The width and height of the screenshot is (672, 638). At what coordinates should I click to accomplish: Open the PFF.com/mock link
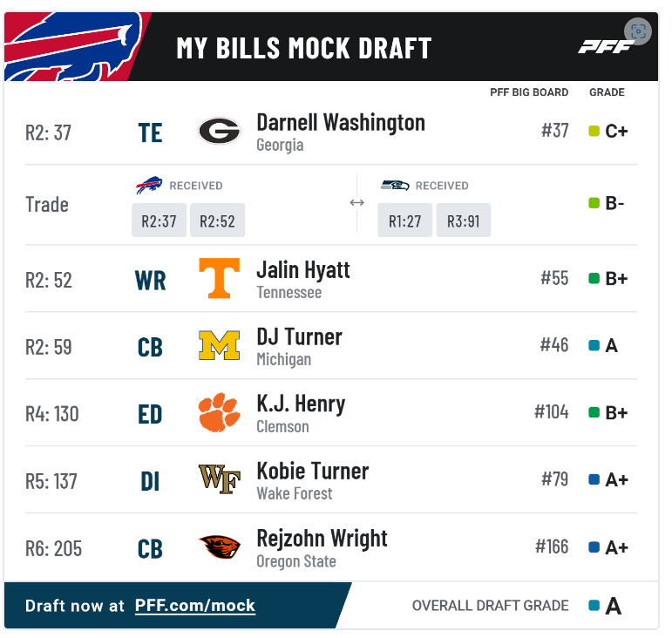(x=195, y=606)
